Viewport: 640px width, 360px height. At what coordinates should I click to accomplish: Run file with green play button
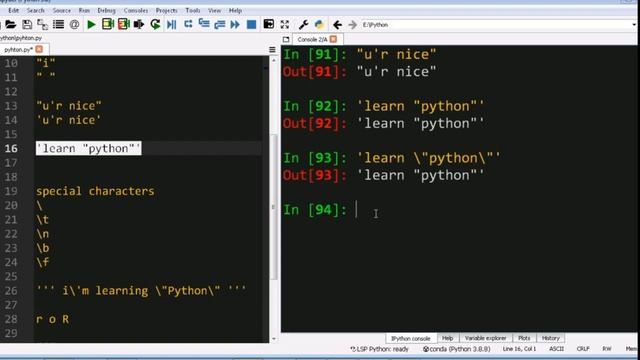(x=91, y=25)
